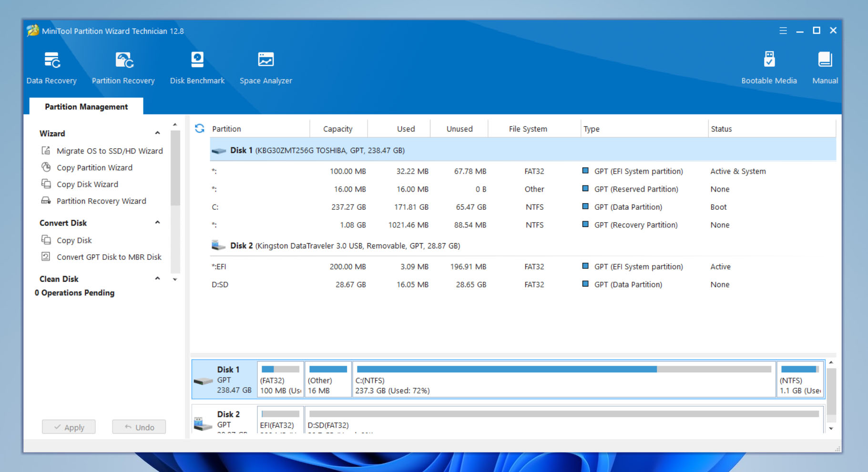868x472 pixels.
Task: Collapse the Clean Disk section
Action: [x=157, y=278]
